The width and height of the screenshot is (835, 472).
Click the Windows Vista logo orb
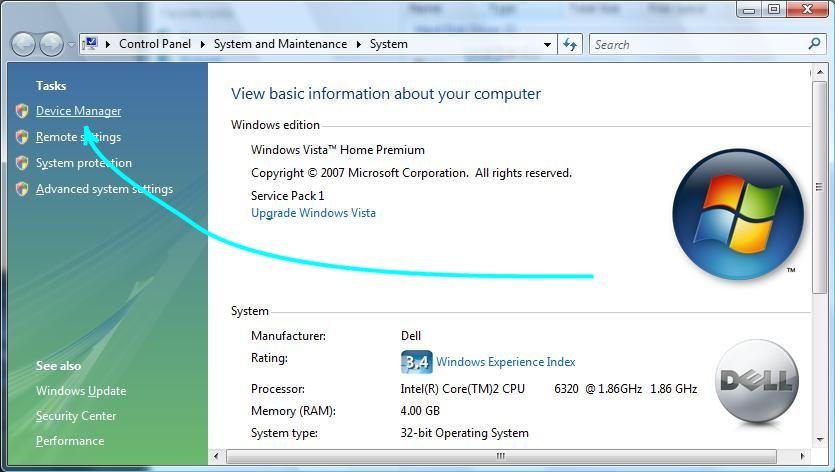pos(738,215)
